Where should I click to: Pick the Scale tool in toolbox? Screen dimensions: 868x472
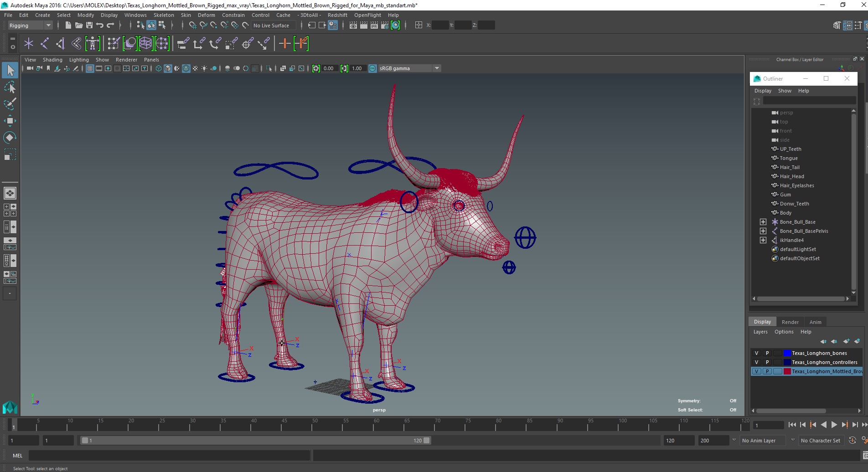click(10, 154)
